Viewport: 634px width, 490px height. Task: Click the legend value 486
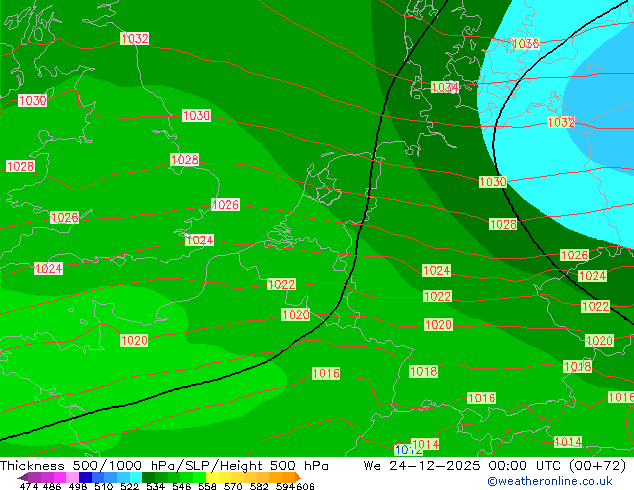[51, 486]
